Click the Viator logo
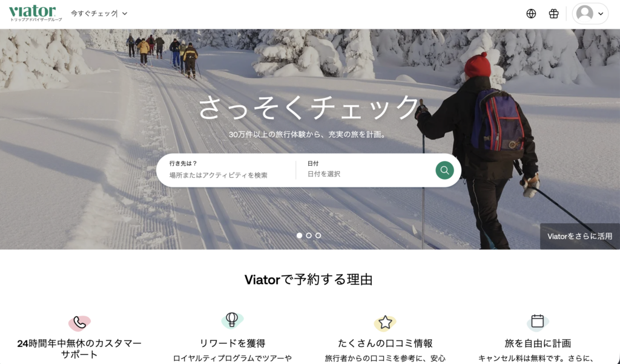The width and height of the screenshot is (620, 364). point(35,13)
